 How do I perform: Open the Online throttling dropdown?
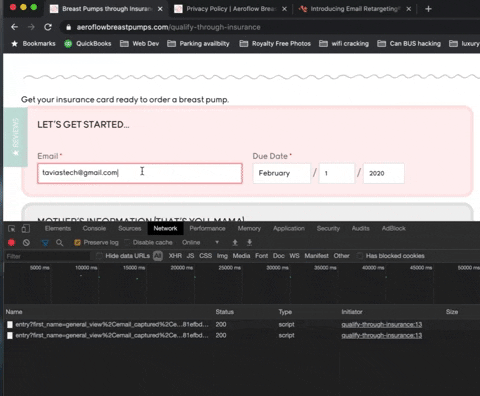click(200, 242)
